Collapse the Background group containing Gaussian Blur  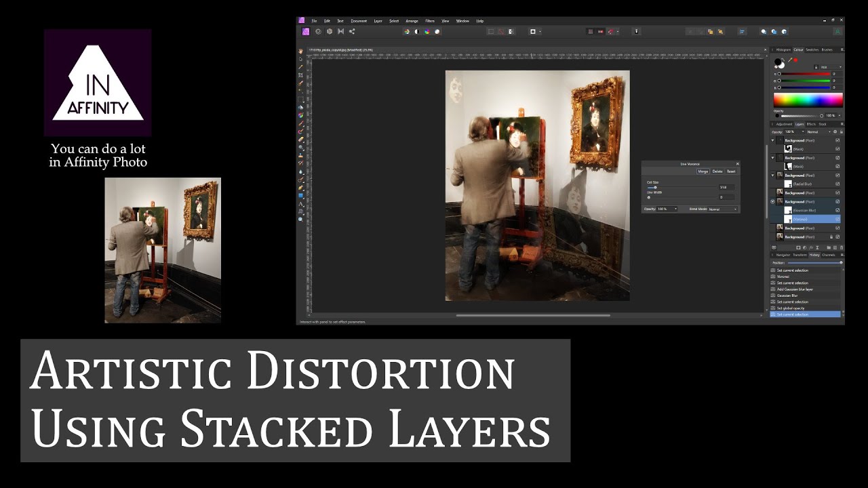tap(773, 202)
